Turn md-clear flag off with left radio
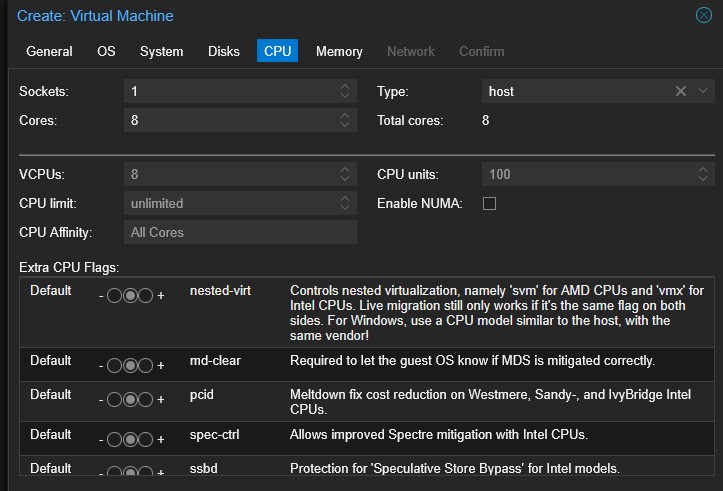This screenshot has height=491, width=723. pos(114,366)
